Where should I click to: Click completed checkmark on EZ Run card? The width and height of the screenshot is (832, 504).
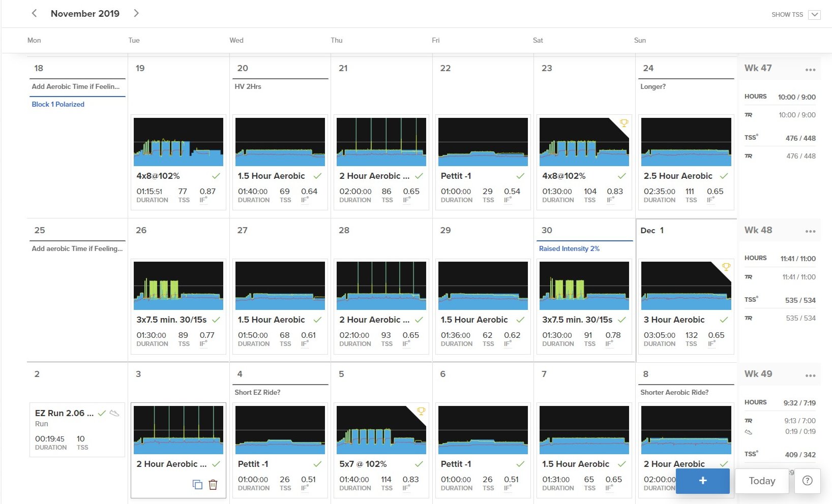click(102, 413)
